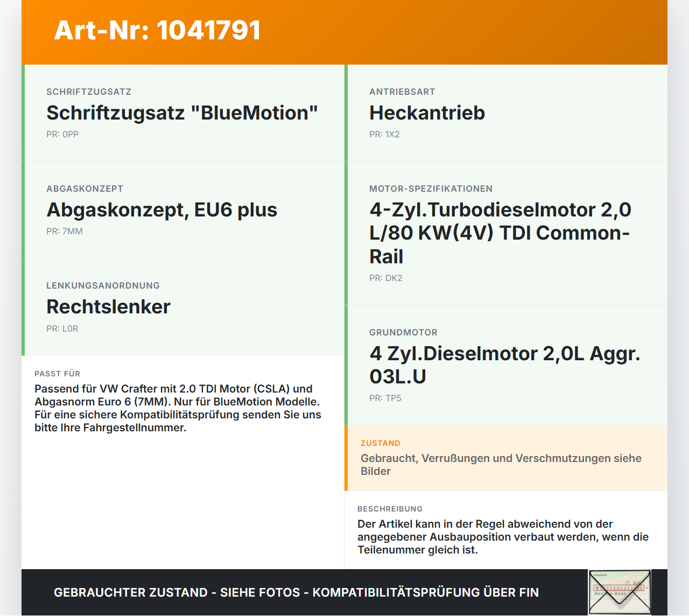Click the PR: 7MM code
689x616 pixels.
65,232
